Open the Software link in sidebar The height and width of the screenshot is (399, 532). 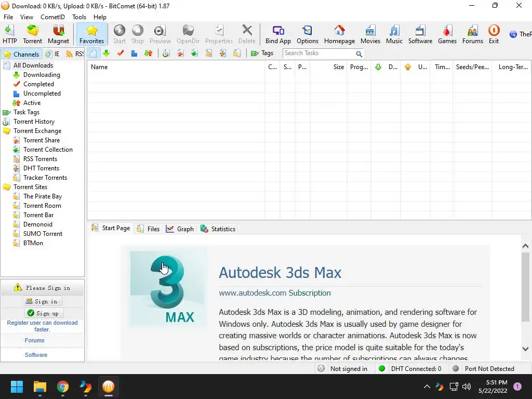(36, 355)
